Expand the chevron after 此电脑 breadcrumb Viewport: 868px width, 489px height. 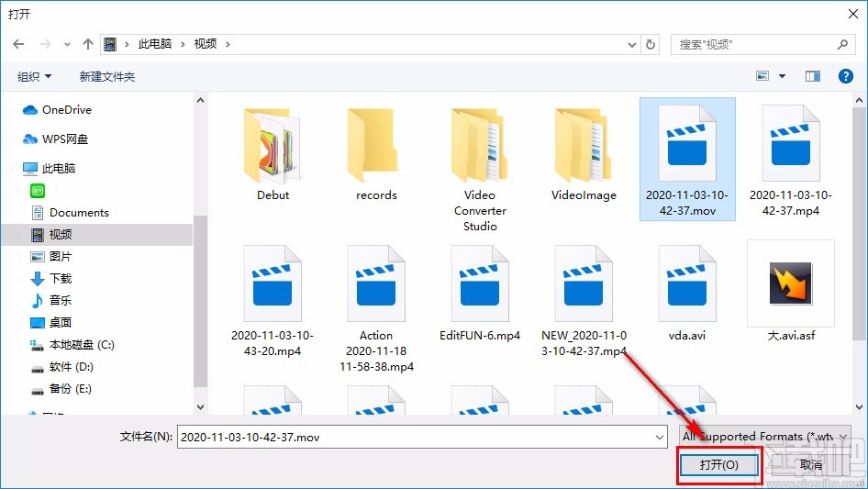[x=182, y=44]
